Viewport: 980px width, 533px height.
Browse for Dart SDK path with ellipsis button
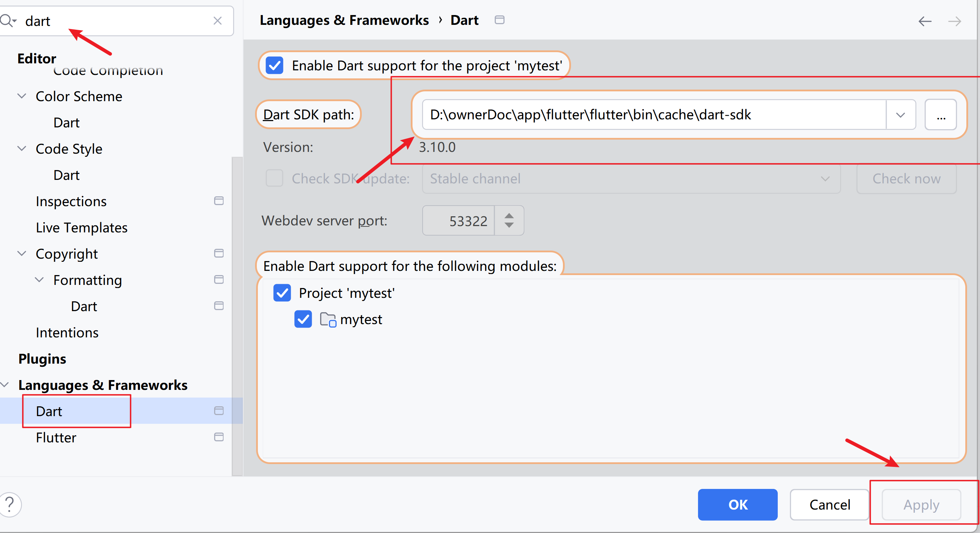[x=940, y=115]
